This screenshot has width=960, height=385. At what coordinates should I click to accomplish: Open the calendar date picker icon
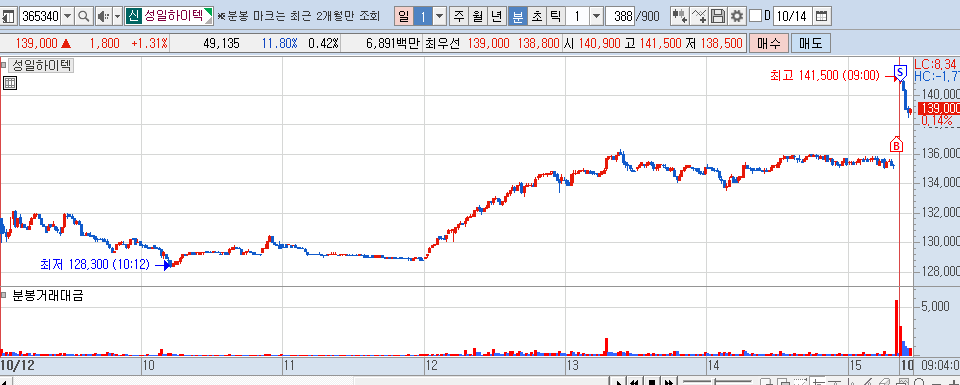[x=822, y=16]
